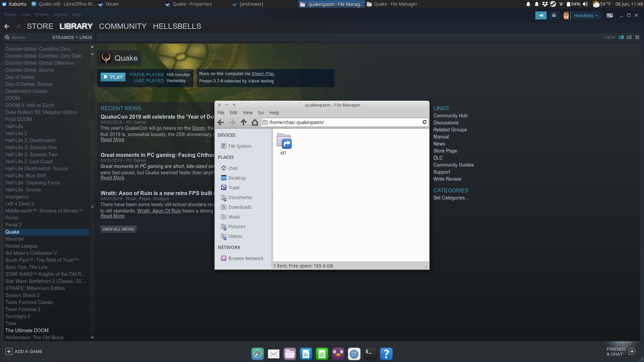Switch to Big Picture mode icon

point(609,15)
